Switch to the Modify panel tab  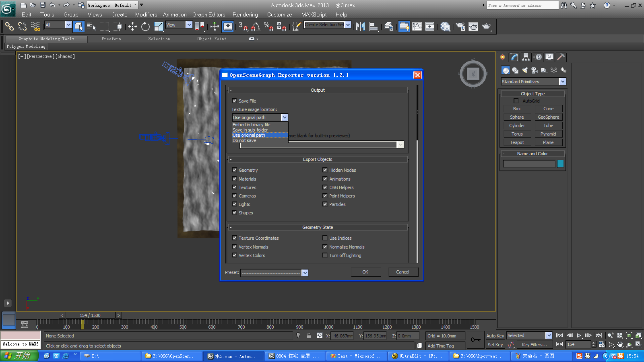[x=514, y=57]
